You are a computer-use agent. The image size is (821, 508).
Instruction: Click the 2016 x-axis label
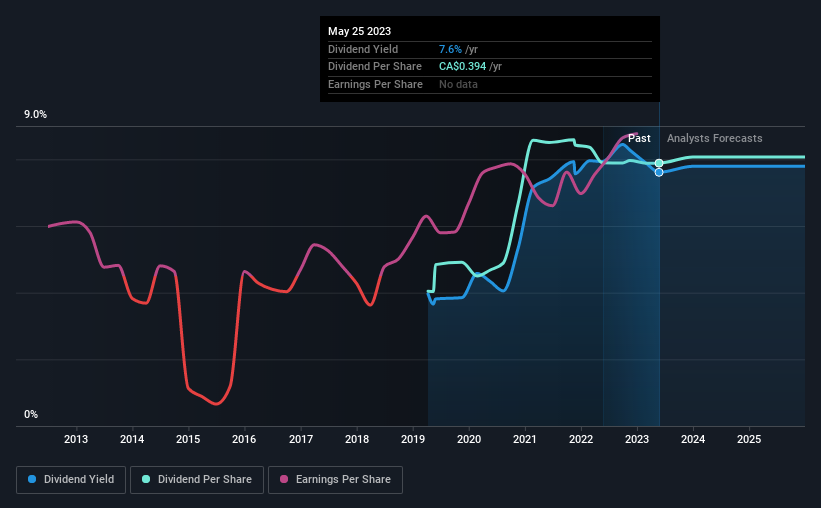tap(244, 439)
